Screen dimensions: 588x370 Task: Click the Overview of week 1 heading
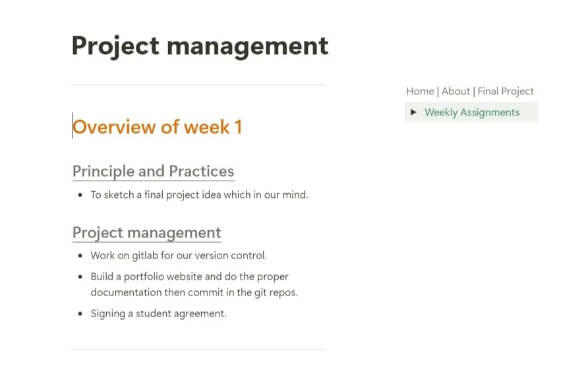(157, 127)
